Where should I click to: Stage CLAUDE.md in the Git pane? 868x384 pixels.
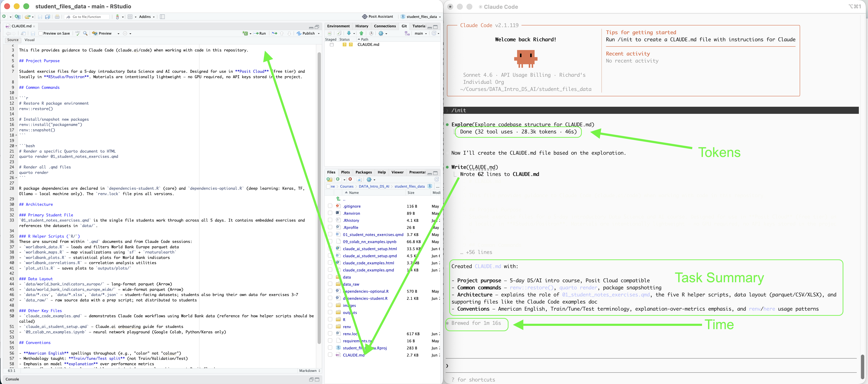coord(332,45)
